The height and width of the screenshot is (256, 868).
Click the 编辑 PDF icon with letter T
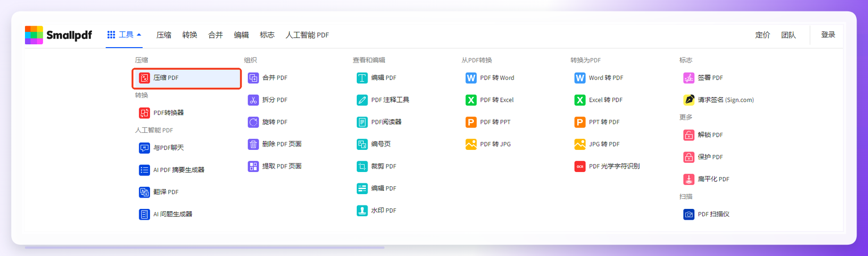point(362,78)
